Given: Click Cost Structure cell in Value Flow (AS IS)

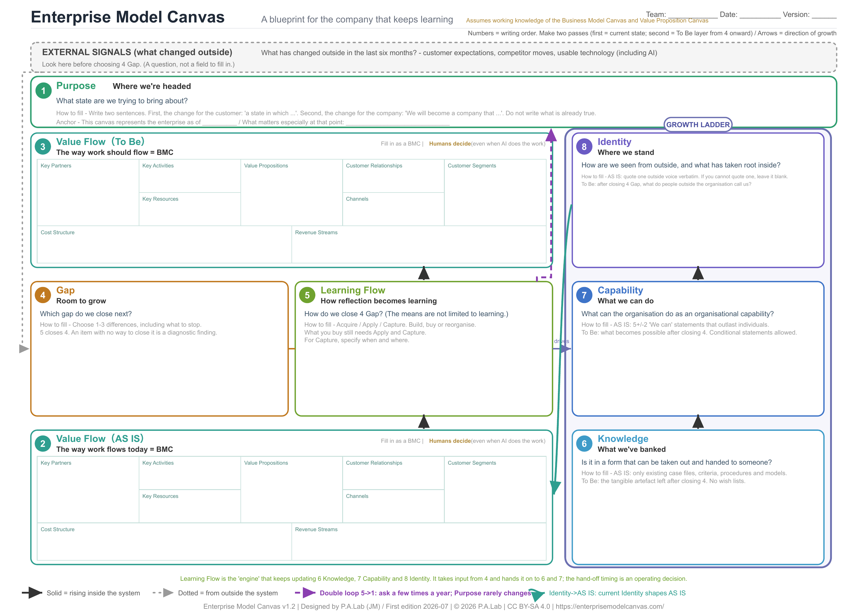Looking at the screenshot, I should 164,541.
